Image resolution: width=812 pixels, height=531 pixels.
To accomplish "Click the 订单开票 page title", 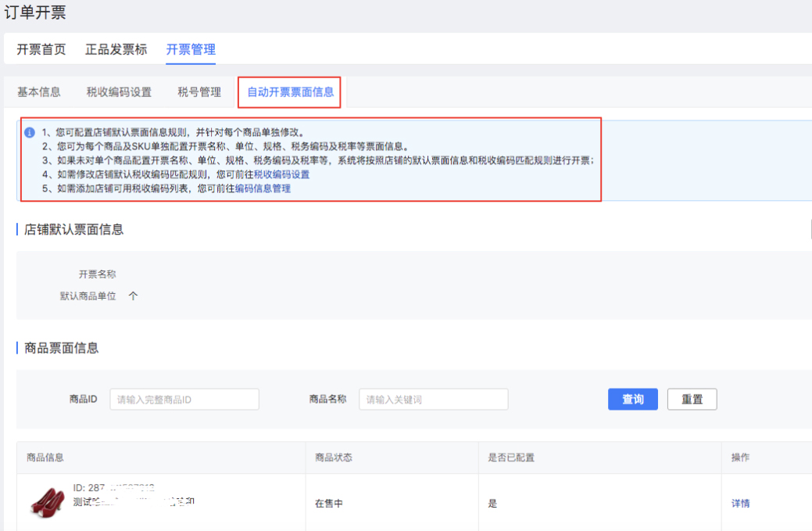I will (x=36, y=13).
